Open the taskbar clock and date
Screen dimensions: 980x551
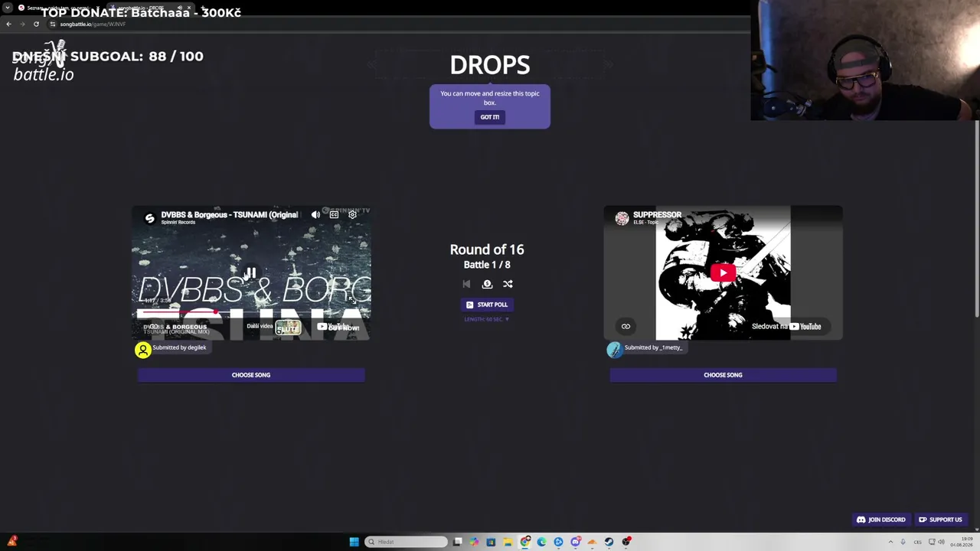point(962,542)
